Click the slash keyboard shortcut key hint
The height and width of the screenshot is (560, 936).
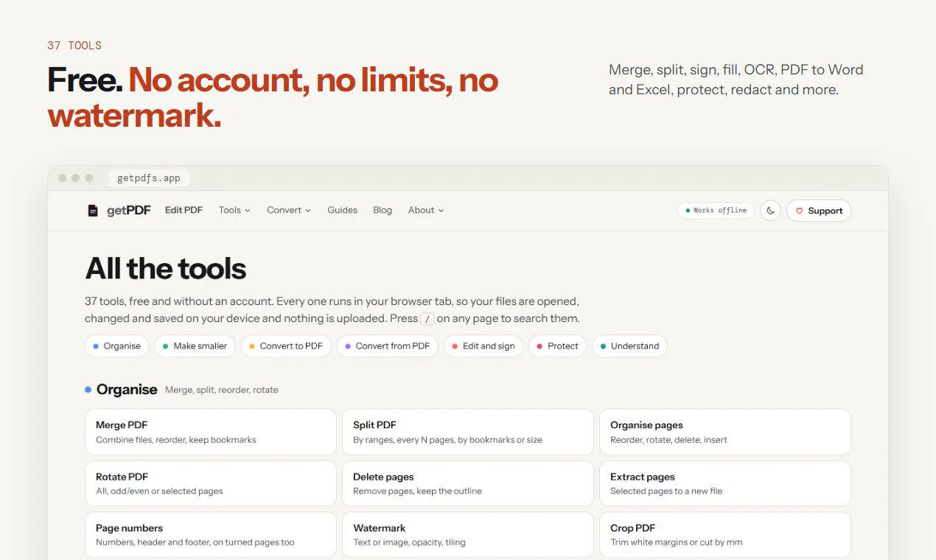point(427,319)
